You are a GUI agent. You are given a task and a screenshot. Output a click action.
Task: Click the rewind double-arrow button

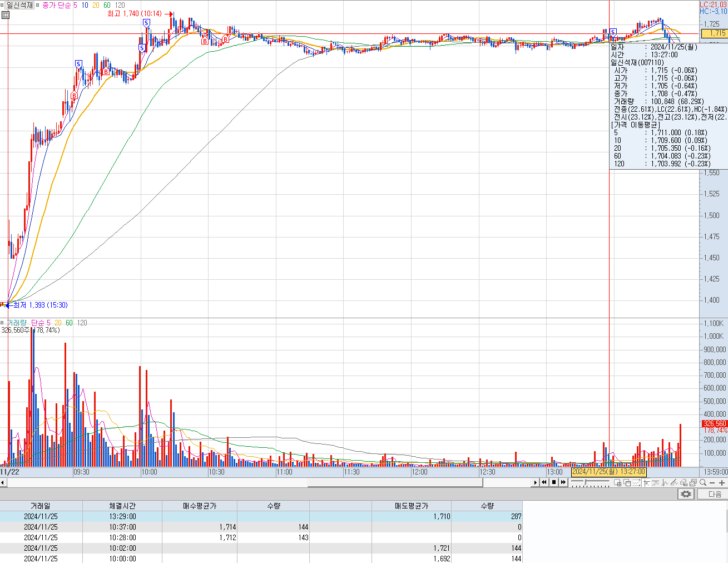(544, 482)
